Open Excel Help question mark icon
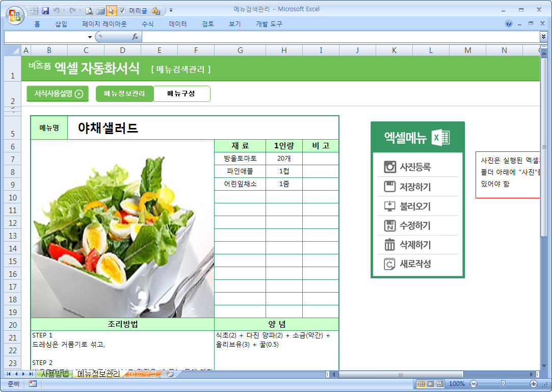552x392 pixels. [508, 23]
